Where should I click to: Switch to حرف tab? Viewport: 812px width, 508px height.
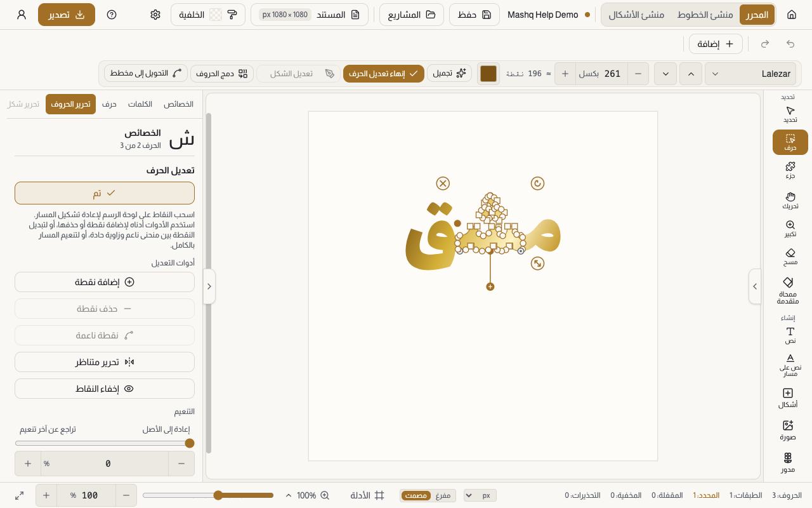[109, 104]
